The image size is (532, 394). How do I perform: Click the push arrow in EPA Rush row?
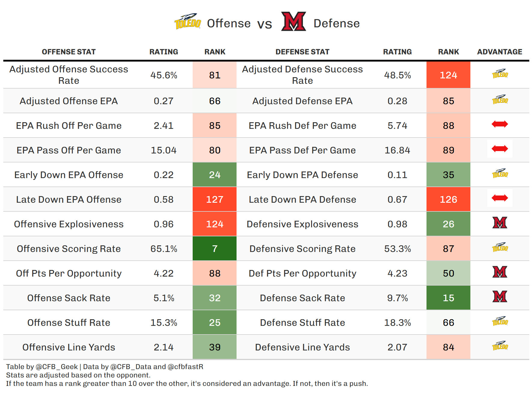(500, 124)
